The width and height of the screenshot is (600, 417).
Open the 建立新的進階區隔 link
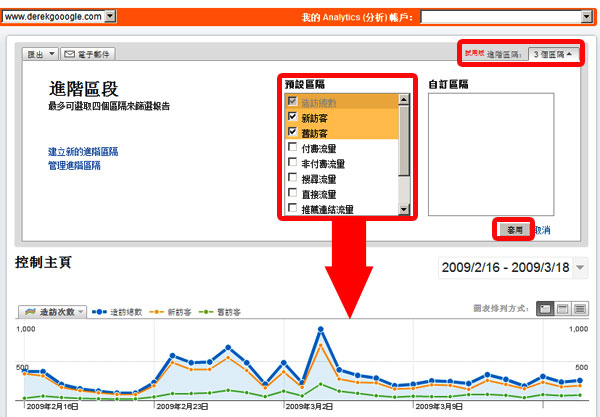(83, 151)
